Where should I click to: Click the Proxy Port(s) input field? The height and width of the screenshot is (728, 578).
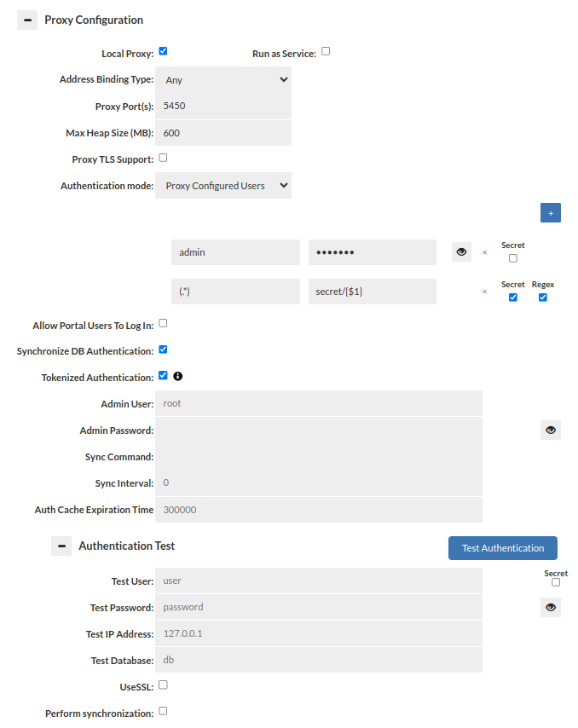click(223, 107)
